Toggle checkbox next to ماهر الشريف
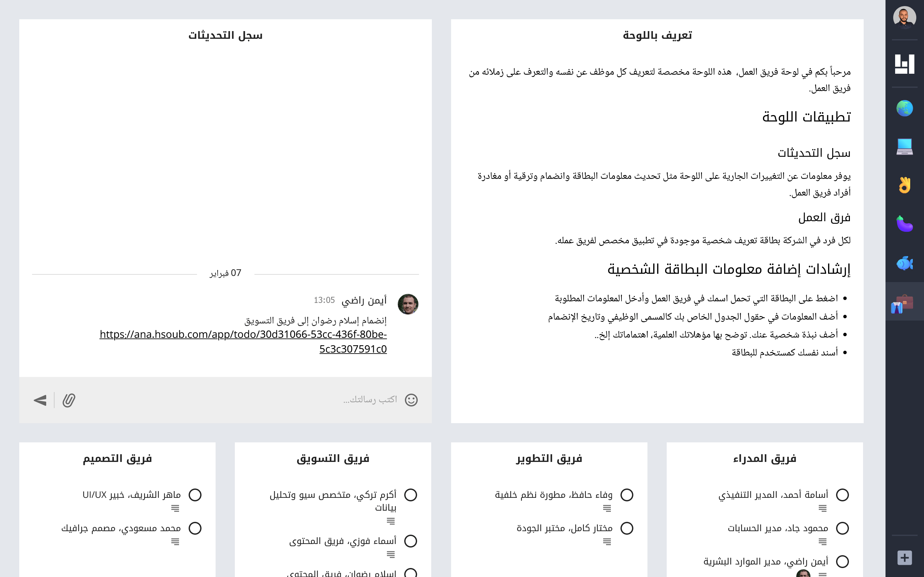 pyautogui.click(x=196, y=494)
